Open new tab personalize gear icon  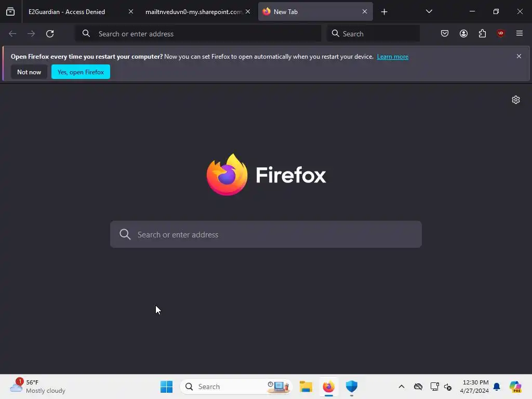pyautogui.click(x=516, y=100)
